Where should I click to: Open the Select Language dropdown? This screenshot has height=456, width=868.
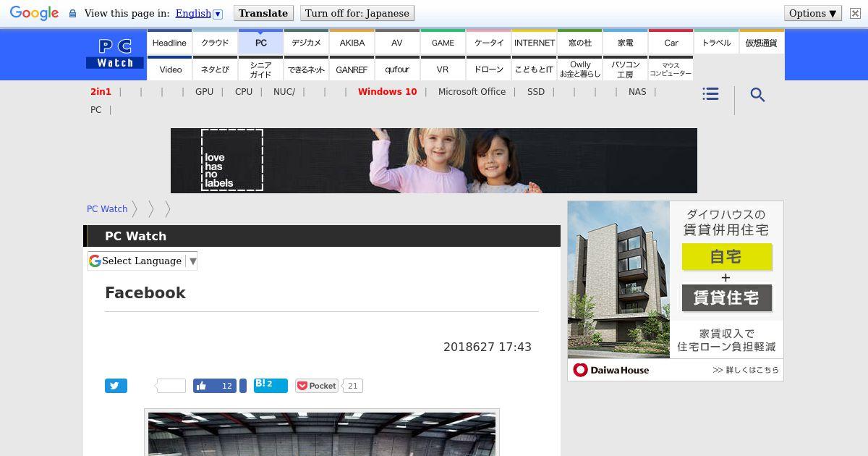pyautogui.click(x=142, y=261)
